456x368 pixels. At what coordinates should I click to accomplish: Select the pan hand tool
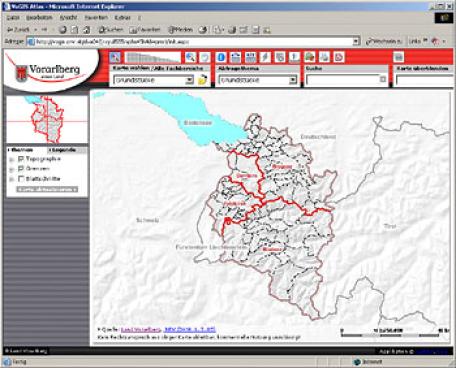[x=205, y=57]
